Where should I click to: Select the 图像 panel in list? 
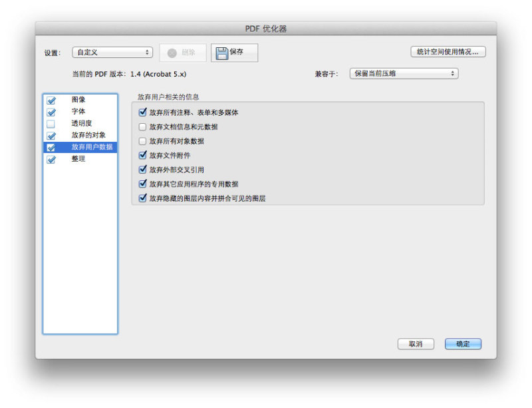78,100
